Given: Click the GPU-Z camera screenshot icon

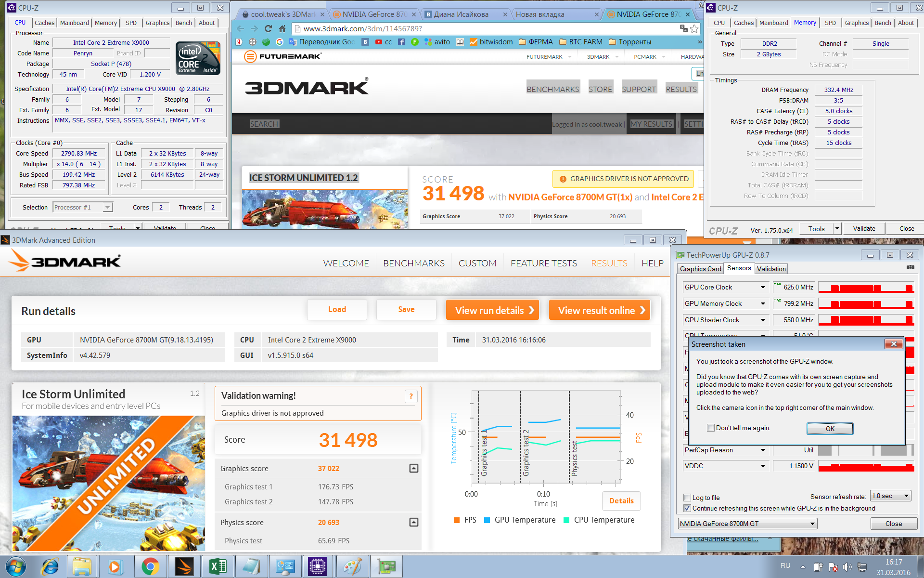Looking at the screenshot, I should [910, 267].
